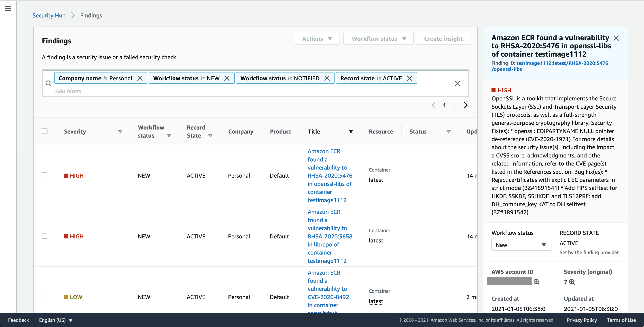
Task: Toggle the select-all findings checkbox
Action: [45, 131]
